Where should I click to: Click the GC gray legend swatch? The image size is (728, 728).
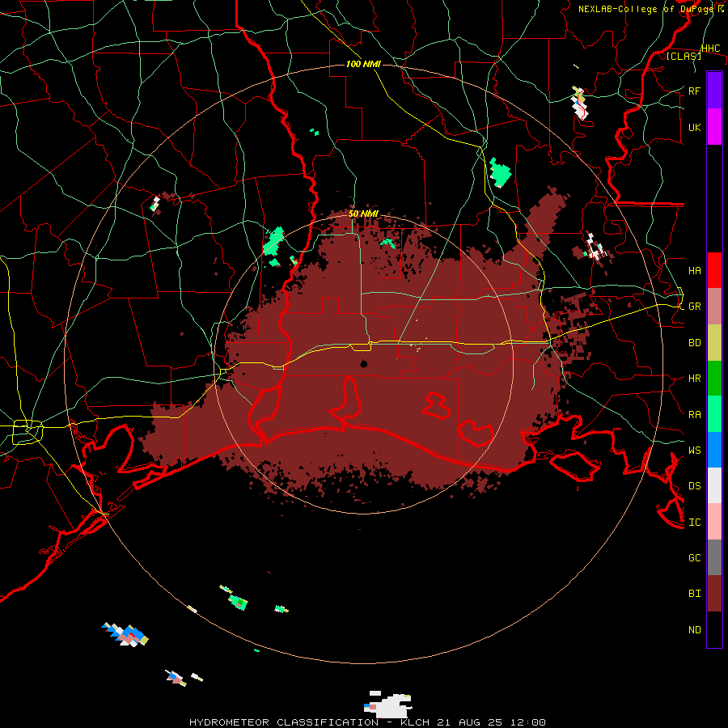(714, 557)
